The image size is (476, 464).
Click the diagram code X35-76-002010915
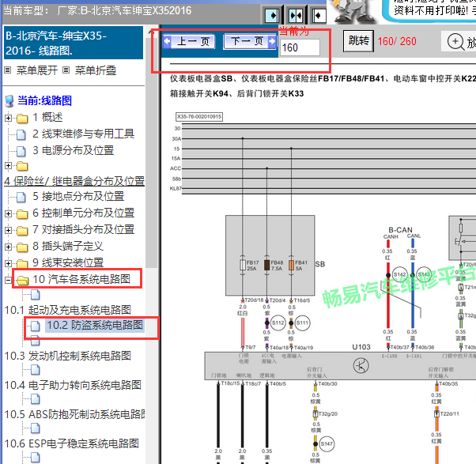(x=199, y=117)
